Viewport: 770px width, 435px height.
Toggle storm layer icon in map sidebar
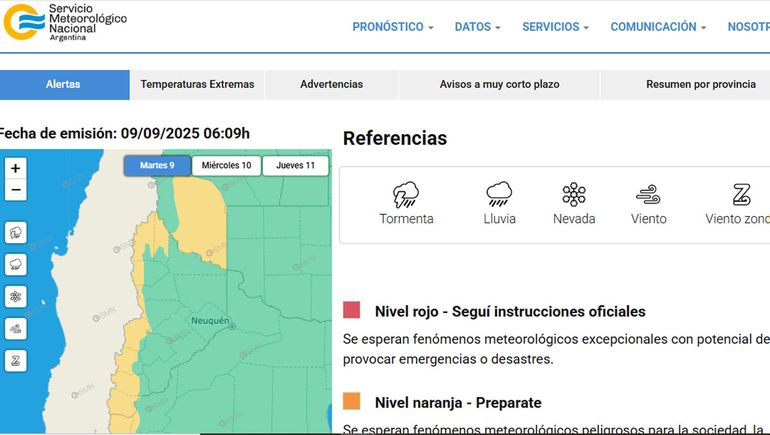tap(16, 233)
